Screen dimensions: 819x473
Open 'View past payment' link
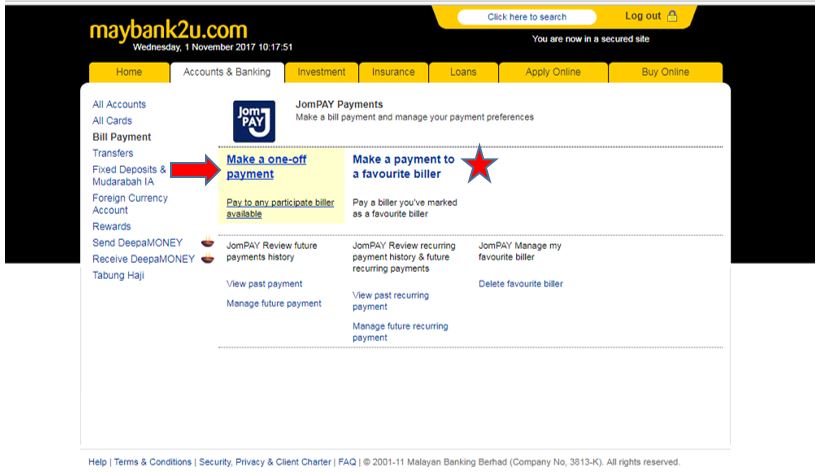pyautogui.click(x=264, y=283)
